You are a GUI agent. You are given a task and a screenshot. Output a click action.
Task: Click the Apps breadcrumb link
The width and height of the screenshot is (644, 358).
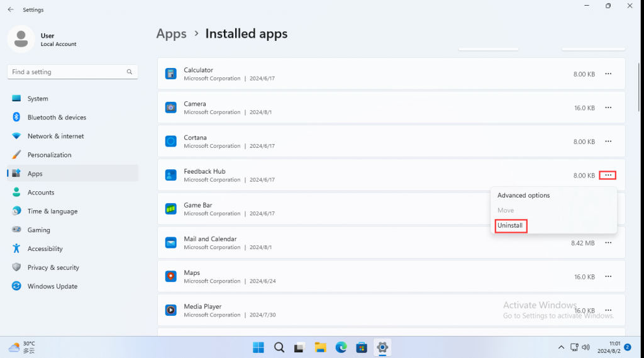point(171,34)
